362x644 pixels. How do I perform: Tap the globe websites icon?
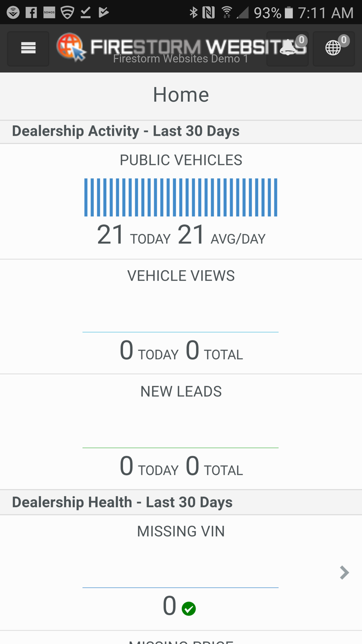tap(333, 49)
